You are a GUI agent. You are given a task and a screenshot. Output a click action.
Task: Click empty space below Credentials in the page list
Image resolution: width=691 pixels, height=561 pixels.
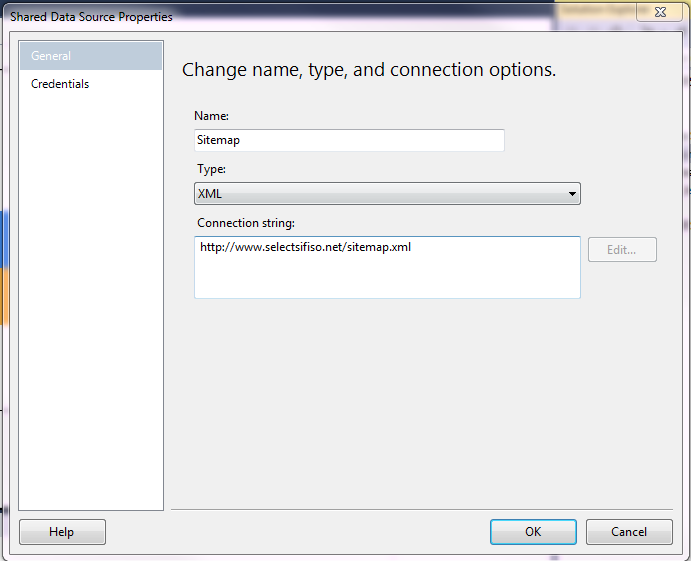click(x=90, y=300)
